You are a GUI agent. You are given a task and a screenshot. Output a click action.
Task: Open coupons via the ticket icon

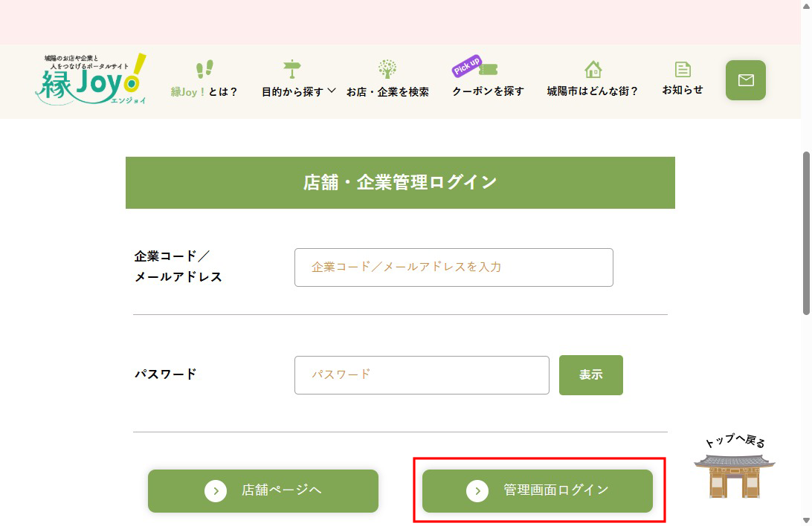487,69
